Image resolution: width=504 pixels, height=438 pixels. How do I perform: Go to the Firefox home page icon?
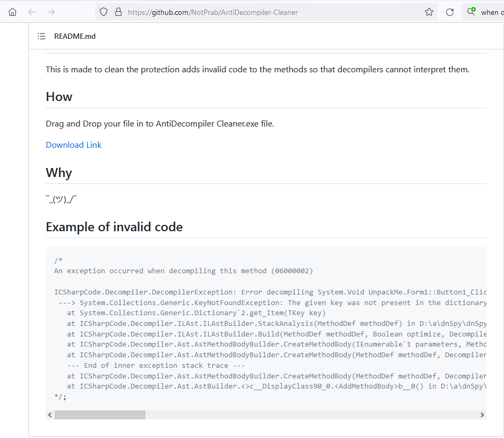12,12
